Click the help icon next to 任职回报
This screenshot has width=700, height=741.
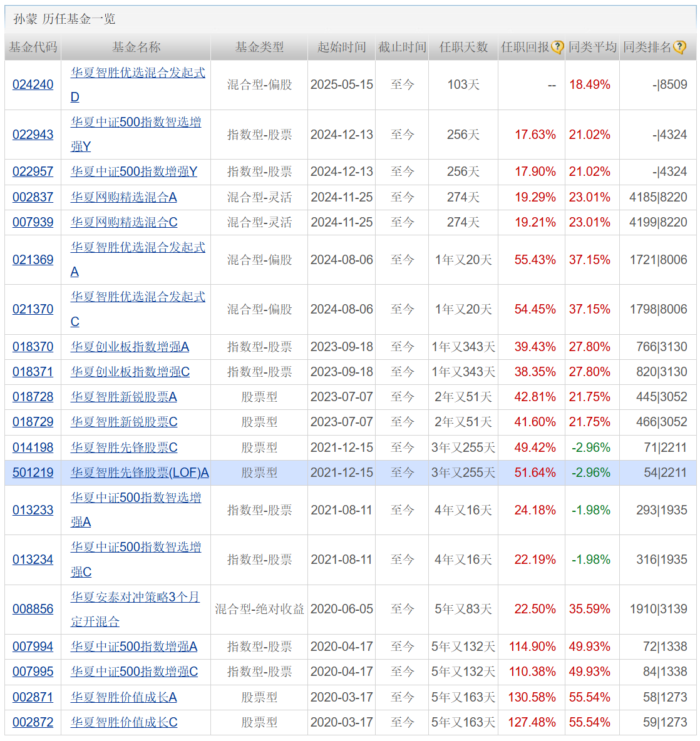pos(557,48)
